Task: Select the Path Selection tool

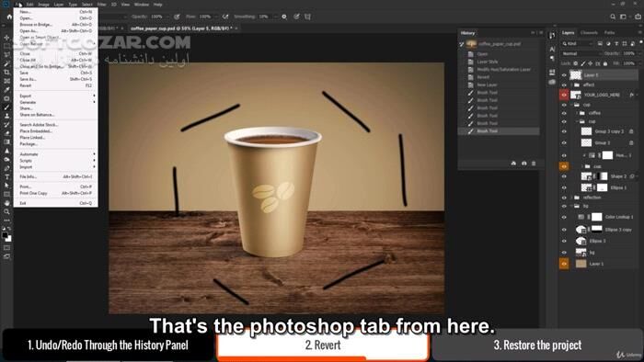Action: (x=6, y=186)
